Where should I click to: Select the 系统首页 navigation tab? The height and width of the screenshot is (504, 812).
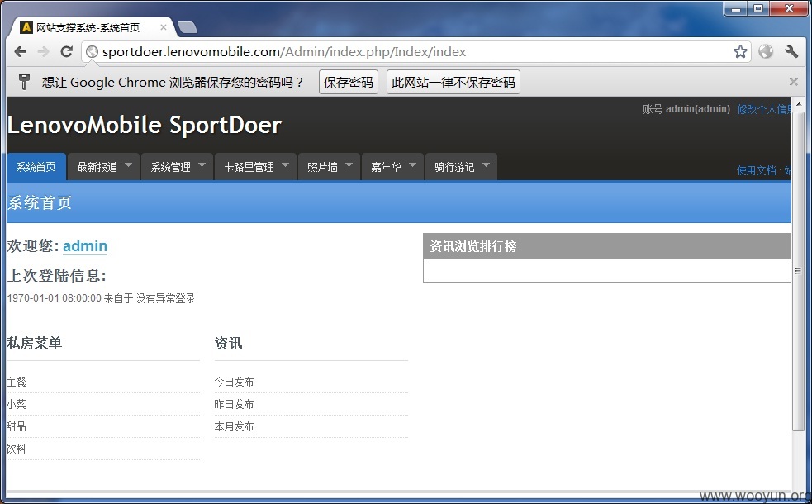(x=36, y=167)
